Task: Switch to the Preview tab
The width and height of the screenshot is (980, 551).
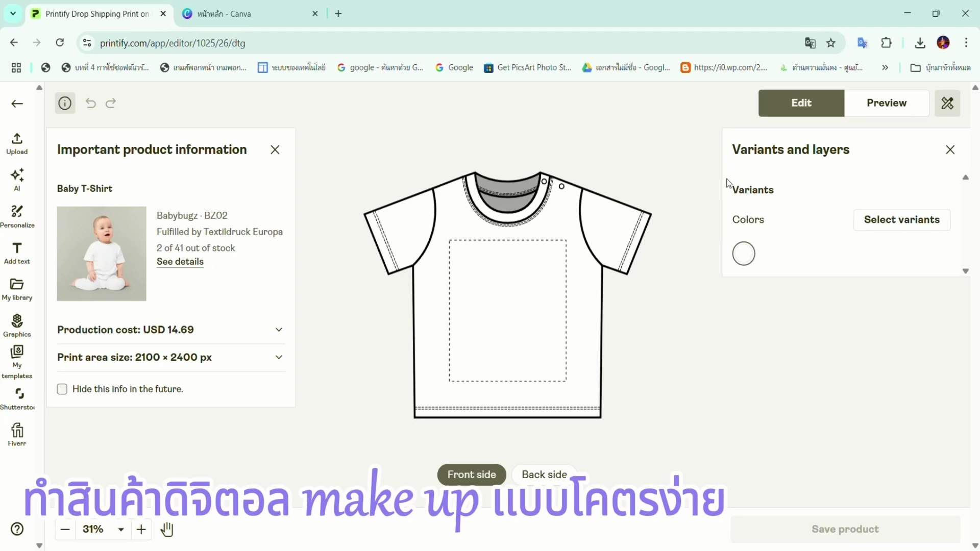Action: click(x=887, y=103)
